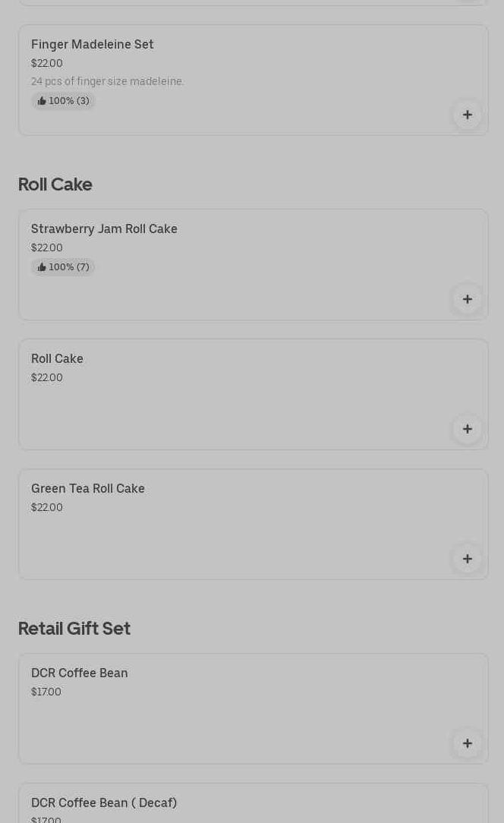Click thumbs-up icon on Finger Madeleine Set

click(42, 101)
